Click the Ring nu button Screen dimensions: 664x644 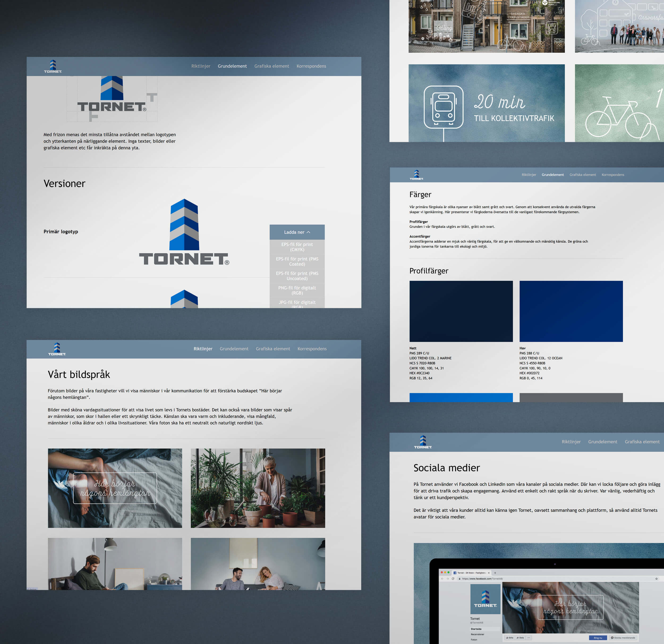click(x=598, y=638)
